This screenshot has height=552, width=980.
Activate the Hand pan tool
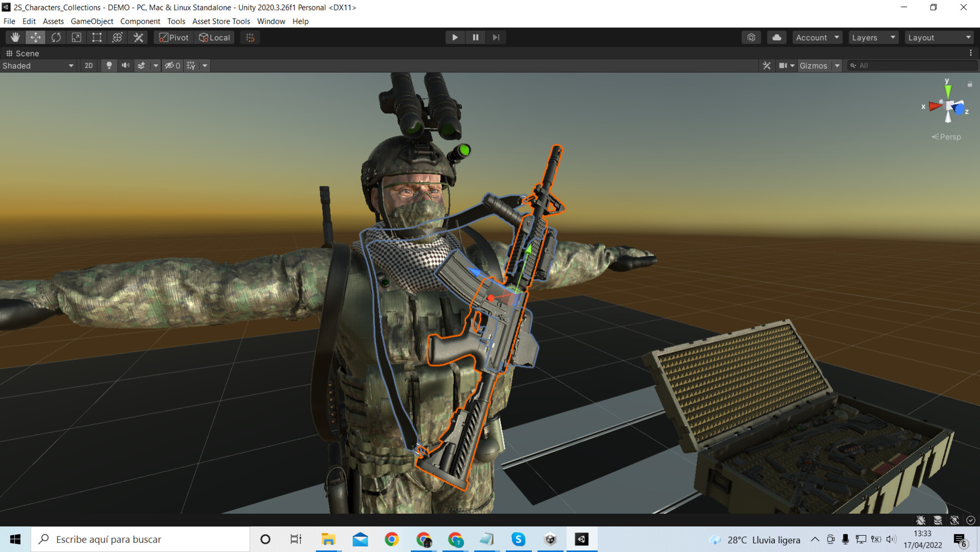15,37
